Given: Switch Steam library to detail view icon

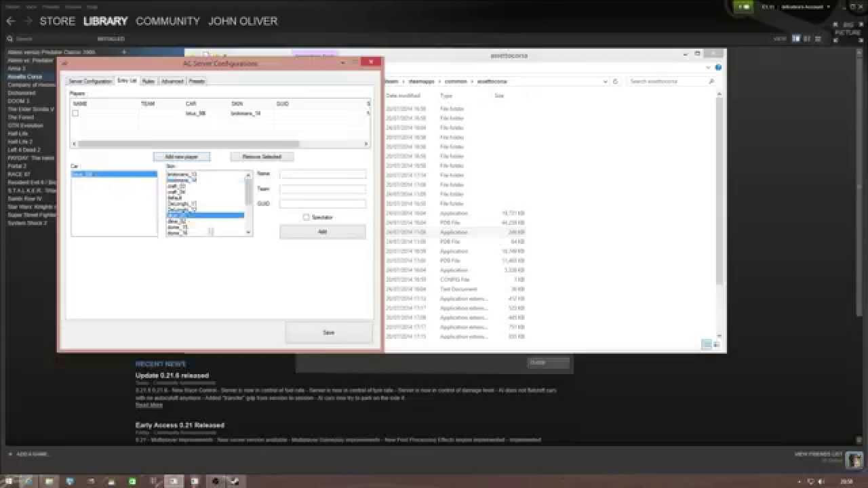Looking at the screenshot, I should point(797,39).
